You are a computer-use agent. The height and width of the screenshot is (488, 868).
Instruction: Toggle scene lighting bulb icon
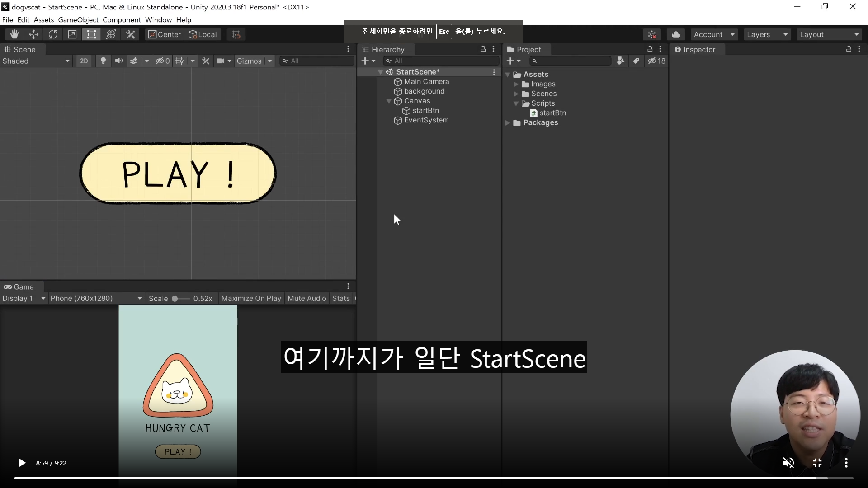pos(103,61)
